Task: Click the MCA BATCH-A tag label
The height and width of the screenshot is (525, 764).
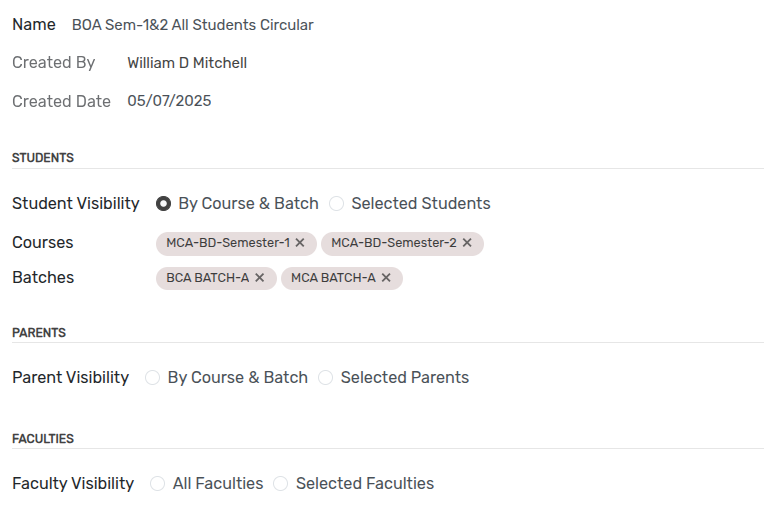Action: 333,278
